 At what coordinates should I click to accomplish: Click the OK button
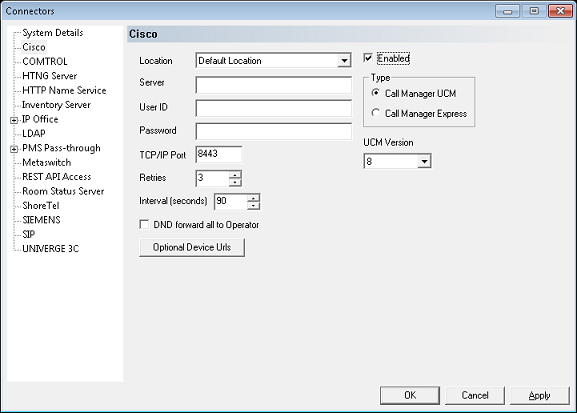[410, 395]
